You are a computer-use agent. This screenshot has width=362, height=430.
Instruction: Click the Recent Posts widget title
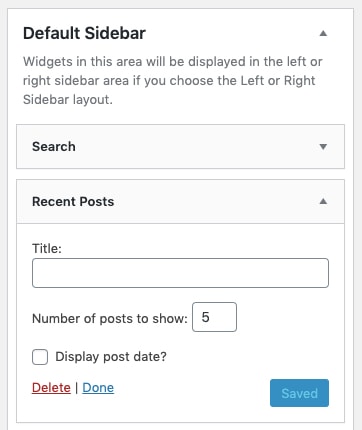point(73,202)
